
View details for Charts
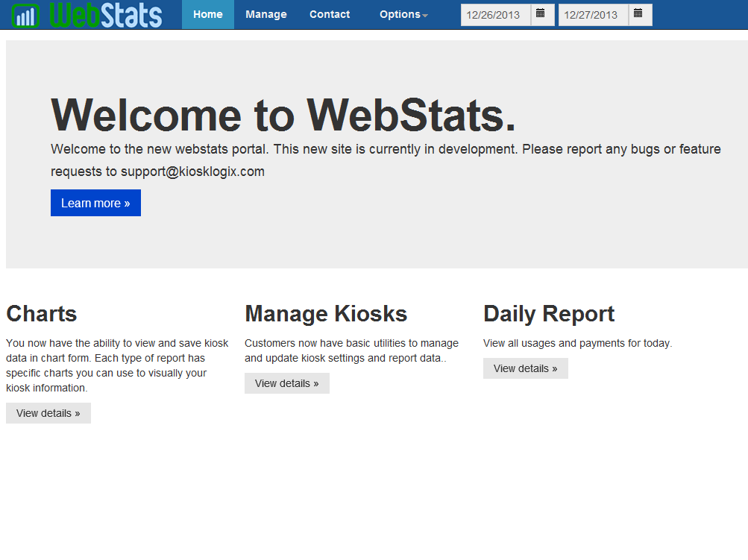point(48,413)
